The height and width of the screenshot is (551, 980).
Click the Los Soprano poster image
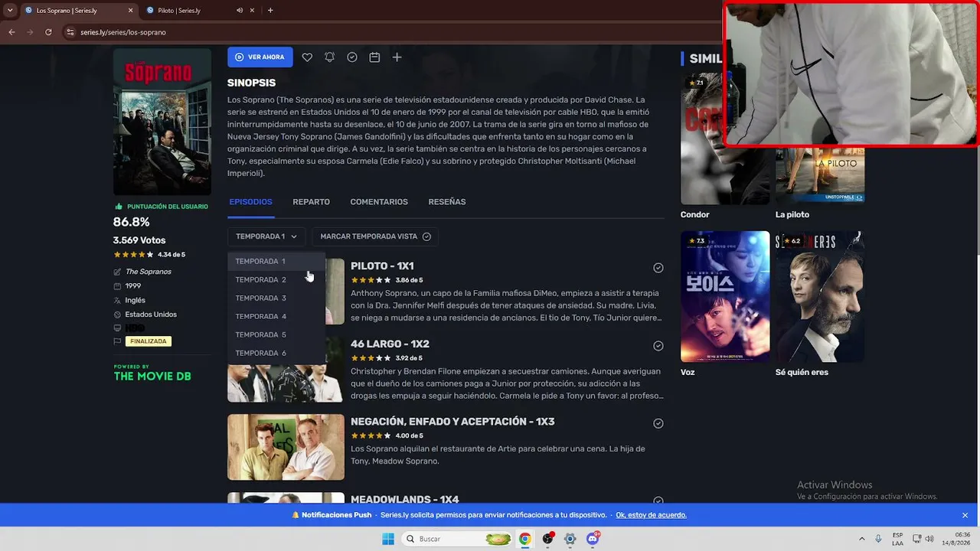(162, 122)
